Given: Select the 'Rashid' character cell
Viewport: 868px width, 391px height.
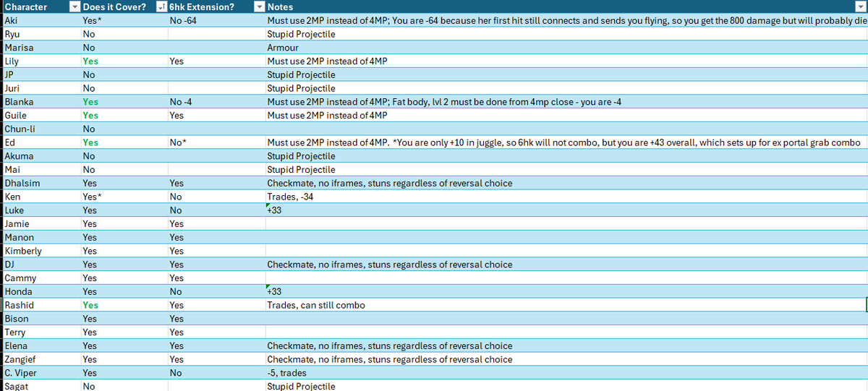Looking at the screenshot, I should (x=41, y=305).
